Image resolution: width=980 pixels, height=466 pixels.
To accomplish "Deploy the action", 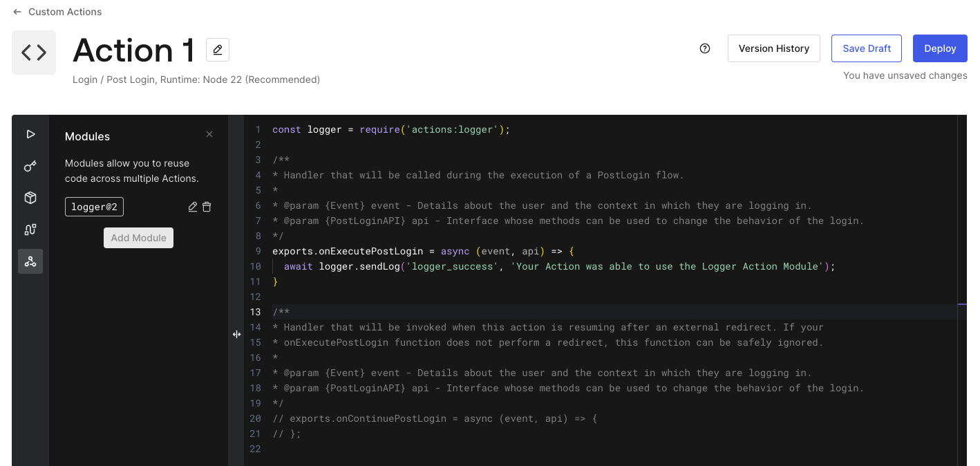I will point(940,48).
